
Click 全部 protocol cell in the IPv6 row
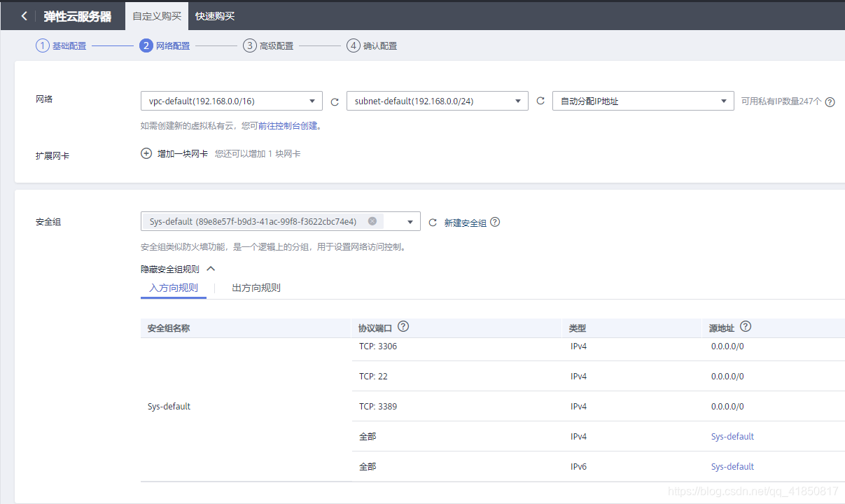[x=368, y=466]
